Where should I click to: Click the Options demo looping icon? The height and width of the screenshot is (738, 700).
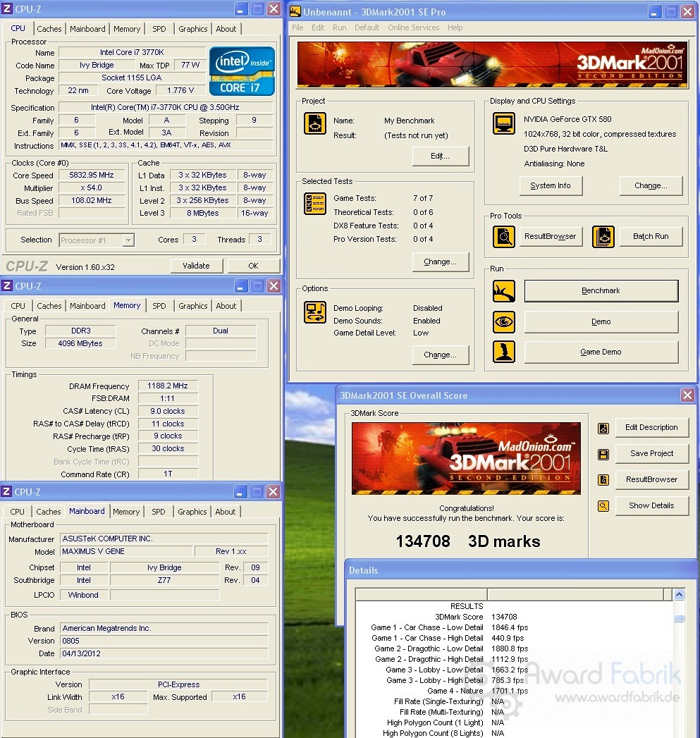point(315,312)
